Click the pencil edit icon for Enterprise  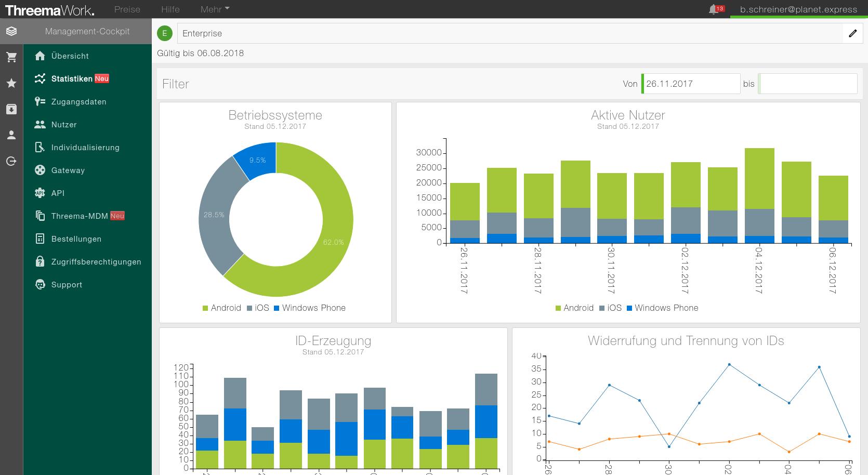pos(852,33)
